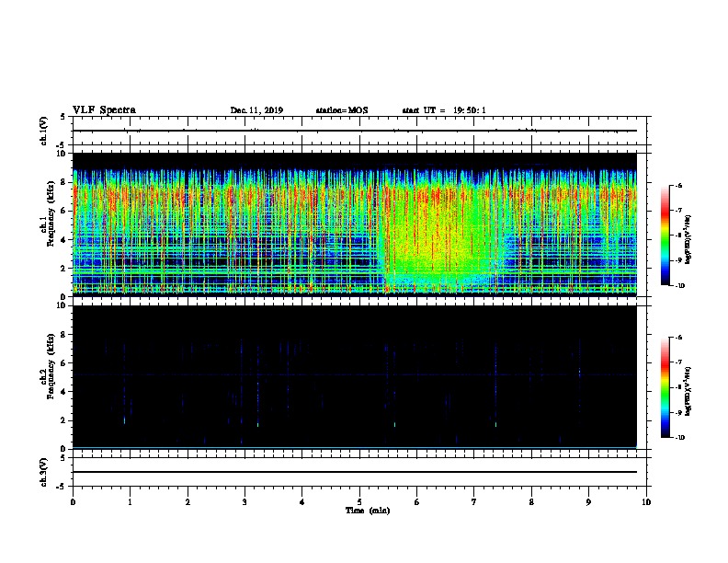
Task: Click "-6" label on ch.2 color bar
Action: (678, 338)
